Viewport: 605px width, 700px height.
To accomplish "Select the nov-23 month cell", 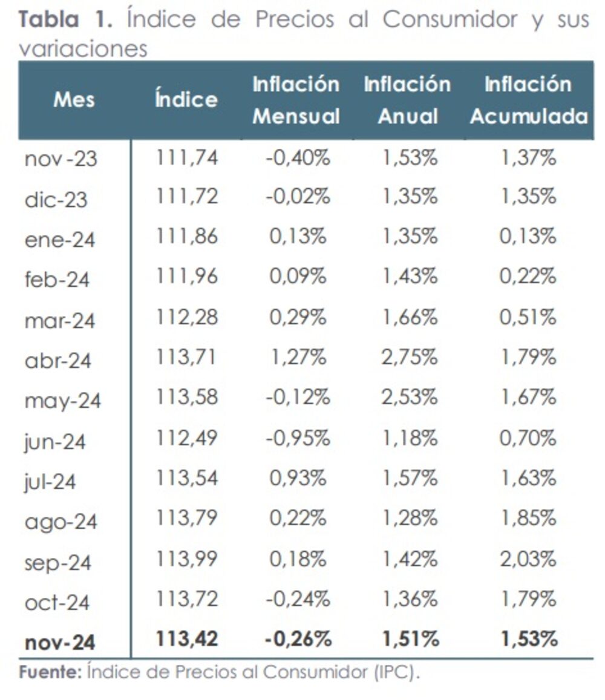I will 60,160.
